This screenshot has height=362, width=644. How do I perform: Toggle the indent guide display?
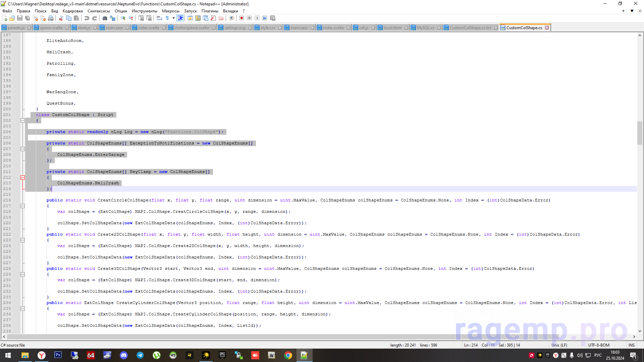pyautogui.click(x=180, y=18)
